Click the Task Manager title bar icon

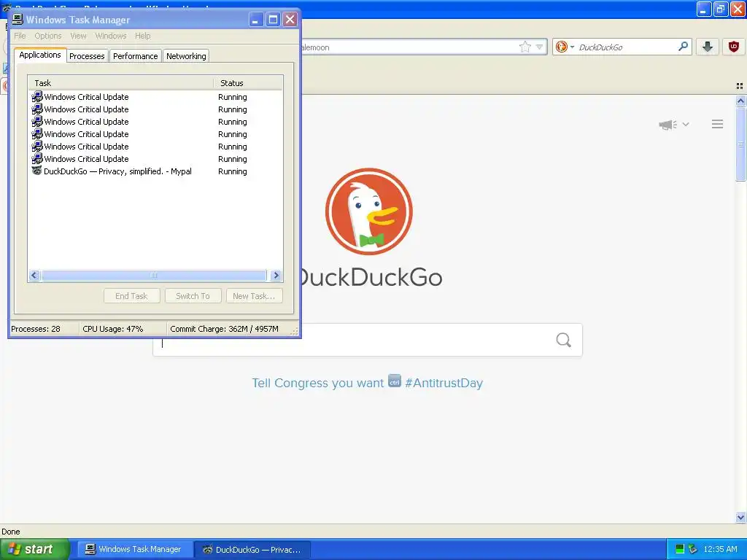coord(18,20)
